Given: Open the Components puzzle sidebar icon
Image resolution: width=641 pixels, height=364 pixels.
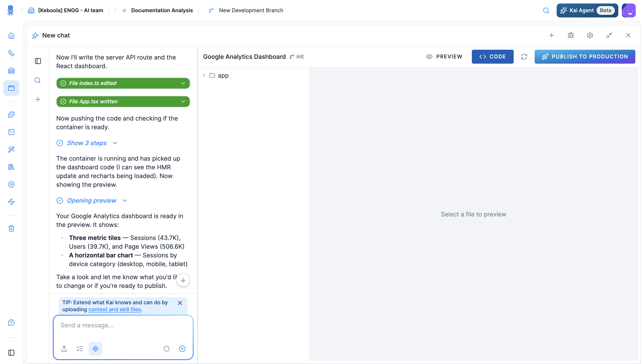Looking at the screenshot, I should click(x=11, y=114).
